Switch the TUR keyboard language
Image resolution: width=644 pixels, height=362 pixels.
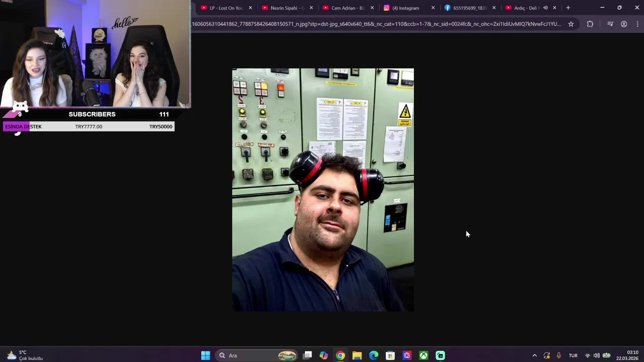point(573,355)
